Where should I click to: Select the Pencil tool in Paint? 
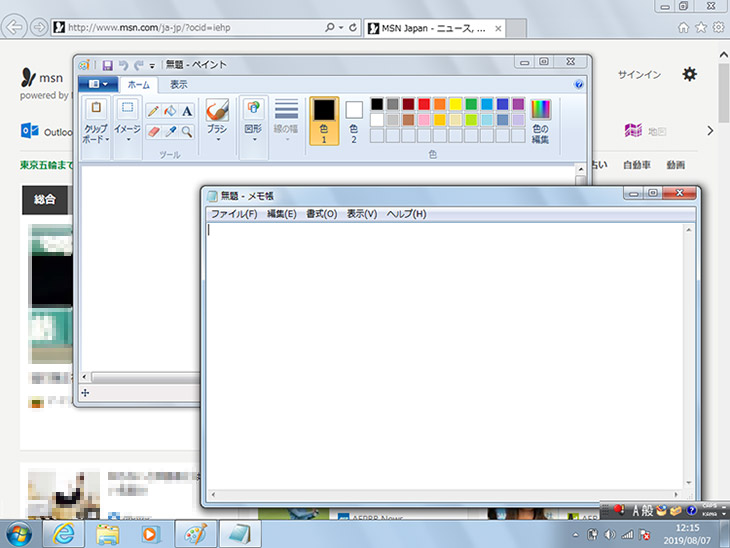coord(153,111)
